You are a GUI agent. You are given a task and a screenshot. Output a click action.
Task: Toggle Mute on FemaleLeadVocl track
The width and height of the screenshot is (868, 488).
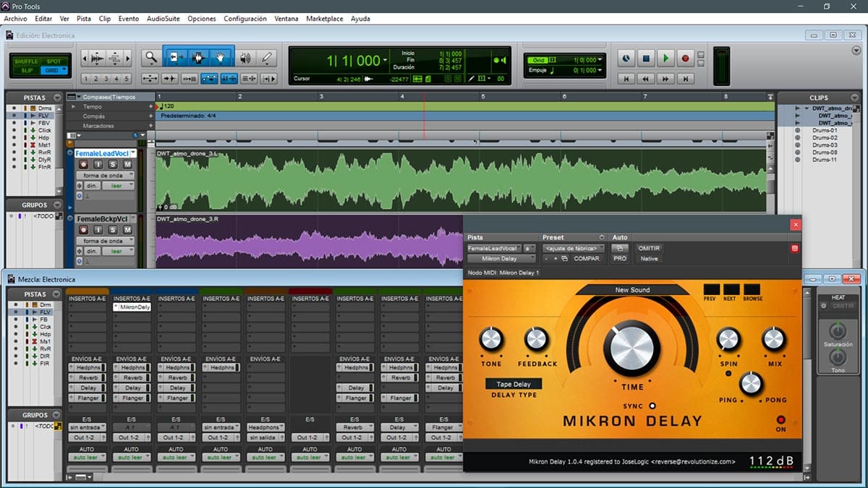(x=127, y=165)
